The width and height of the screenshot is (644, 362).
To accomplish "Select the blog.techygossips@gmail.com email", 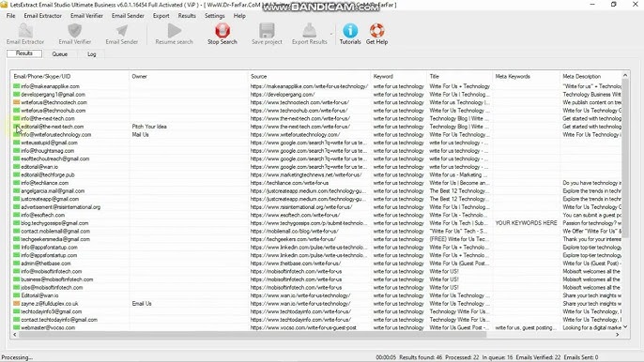I will 54,223.
